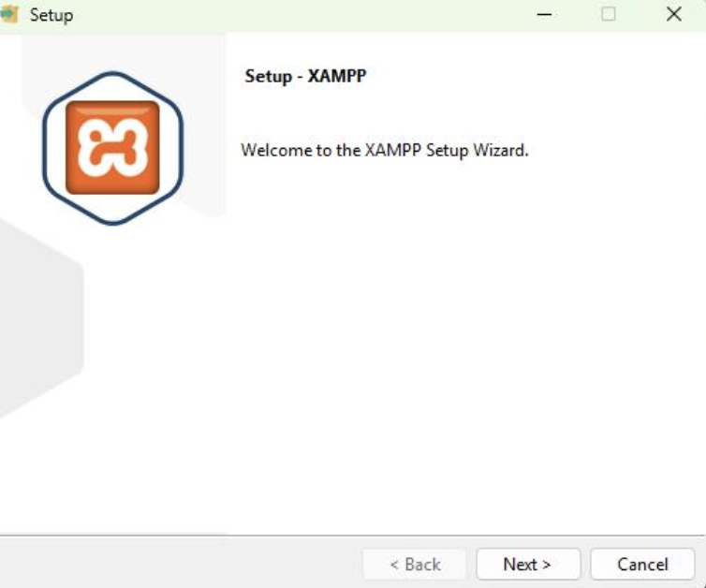Image resolution: width=706 pixels, height=588 pixels.
Task: Click the Next > button
Action: point(527,564)
